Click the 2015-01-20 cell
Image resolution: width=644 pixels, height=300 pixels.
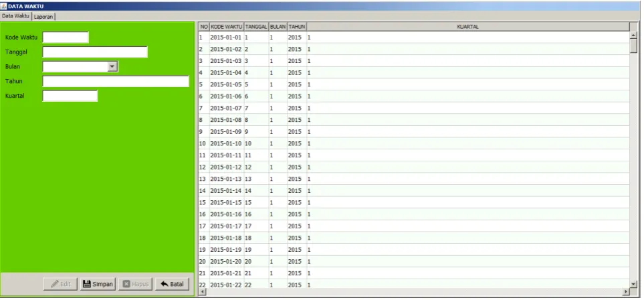click(226, 261)
